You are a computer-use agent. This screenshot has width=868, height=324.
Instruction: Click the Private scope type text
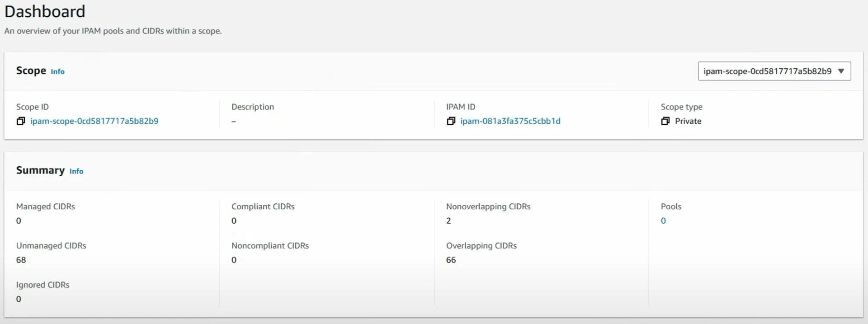[x=688, y=121]
